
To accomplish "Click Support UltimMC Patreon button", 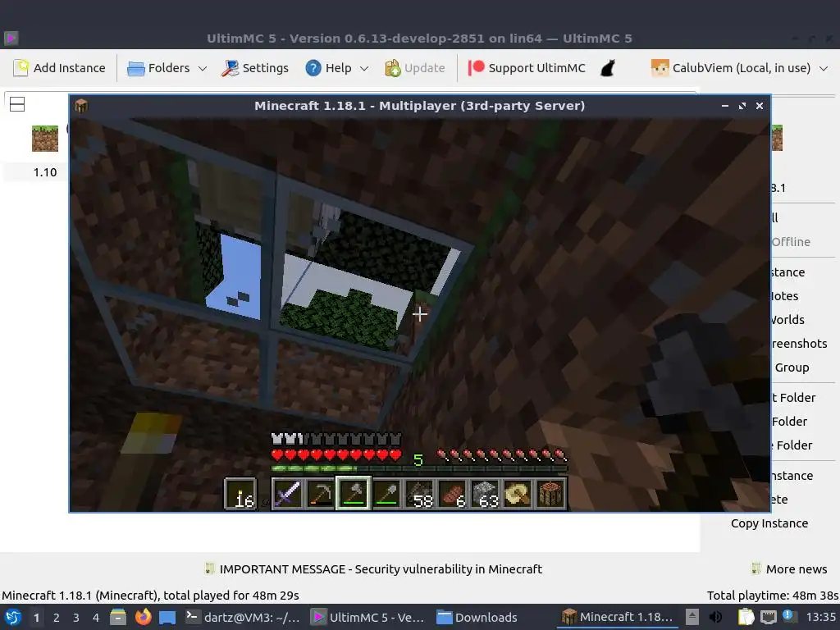I will 527,68.
